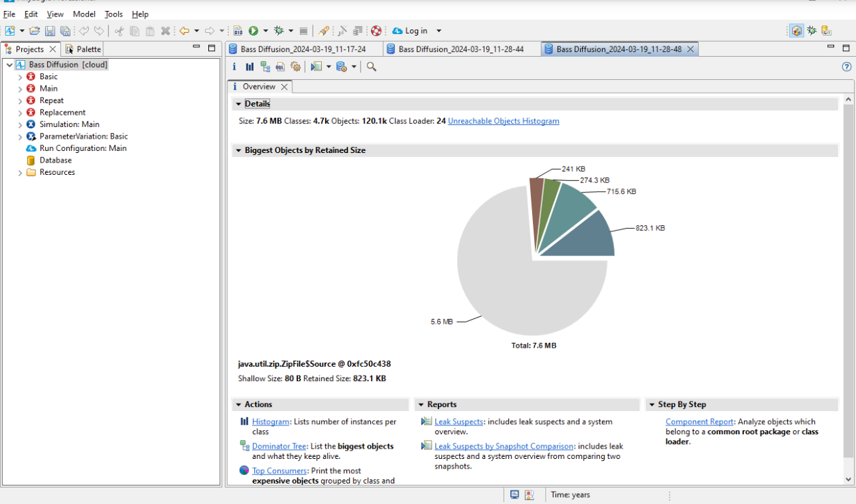The width and height of the screenshot is (856, 504).
Task: Switch to the Debug perspective icon
Action: [812, 31]
